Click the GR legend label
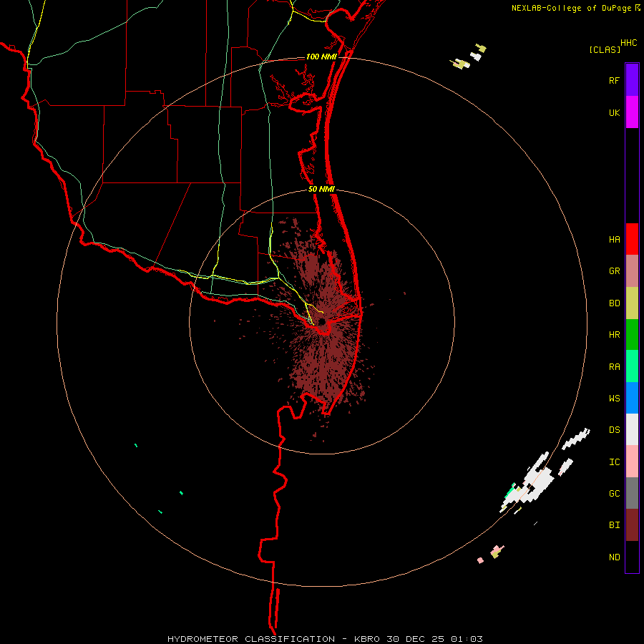Image resolution: width=644 pixels, height=644 pixels. click(614, 271)
